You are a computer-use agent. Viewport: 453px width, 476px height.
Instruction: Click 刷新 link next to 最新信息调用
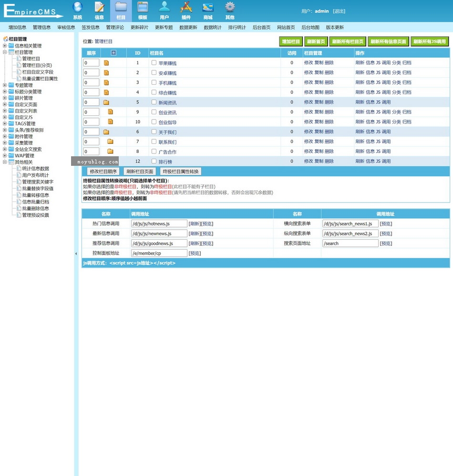point(195,233)
